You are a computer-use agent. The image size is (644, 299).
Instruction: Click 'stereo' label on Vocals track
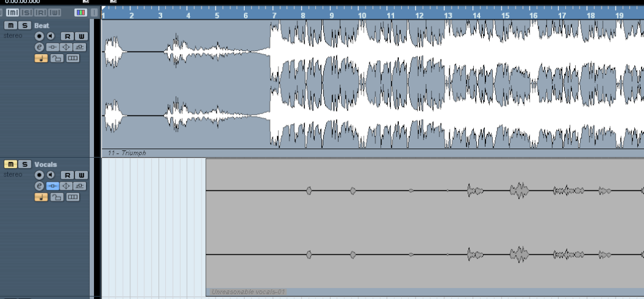point(13,174)
